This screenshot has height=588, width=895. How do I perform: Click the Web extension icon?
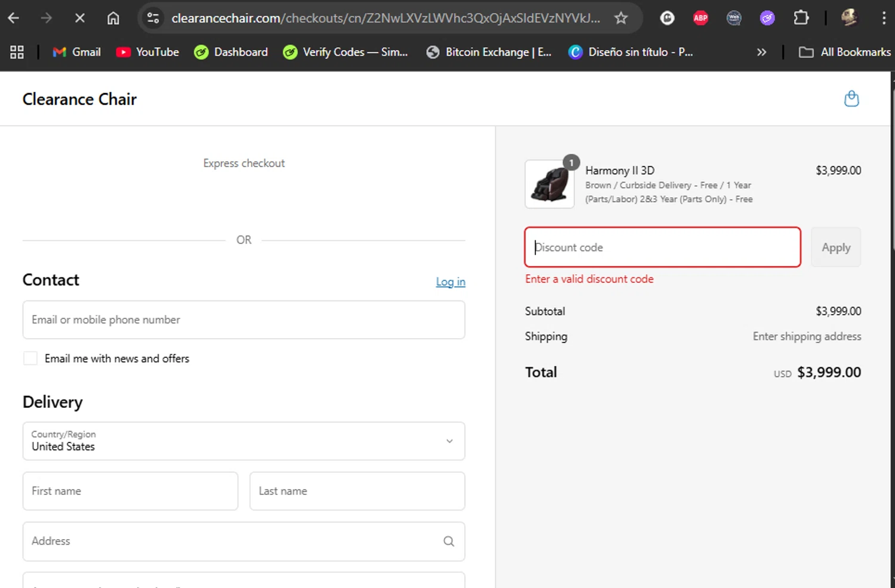pos(734,18)
